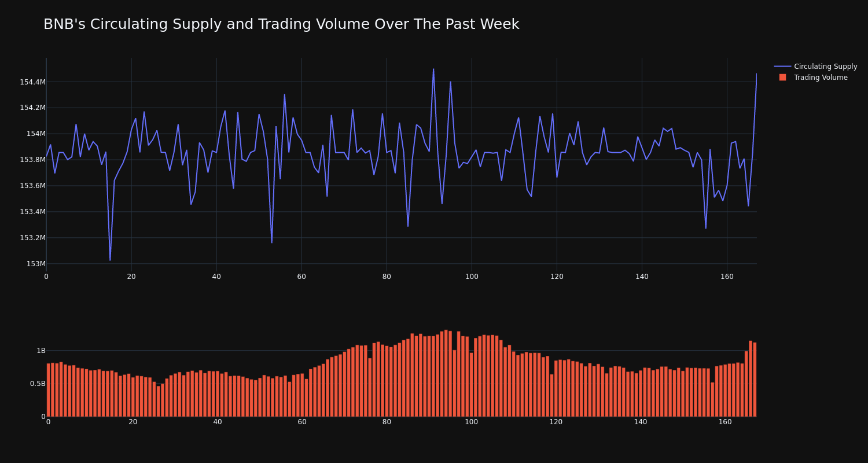Click the 154M y-axis label
Image resolution: width=868 pixels, height=463 pixels.
tap(36, 134)
